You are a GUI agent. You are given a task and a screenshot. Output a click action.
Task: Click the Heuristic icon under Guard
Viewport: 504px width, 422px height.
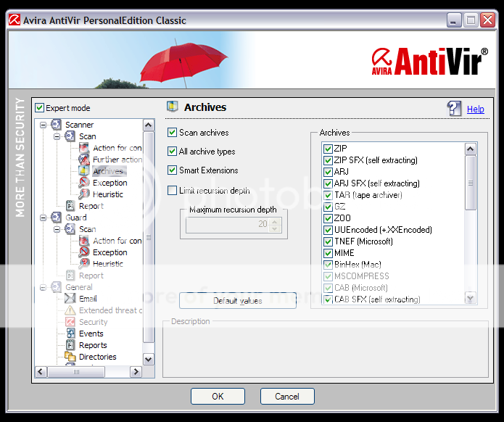coord(84,264)
